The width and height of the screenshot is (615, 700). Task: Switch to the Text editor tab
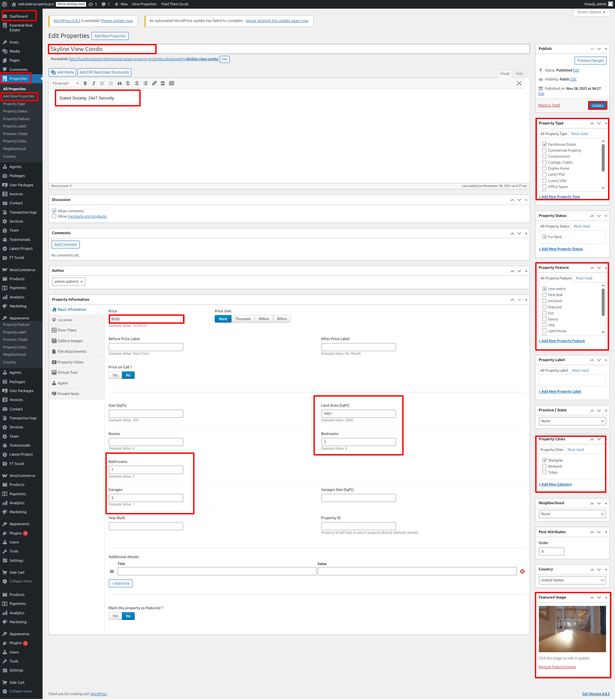tap(519, 74)
